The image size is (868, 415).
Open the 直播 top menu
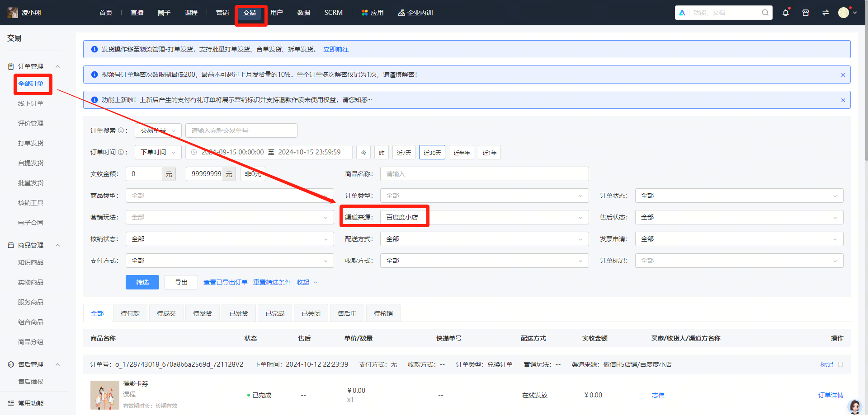(x=137, y=13)
